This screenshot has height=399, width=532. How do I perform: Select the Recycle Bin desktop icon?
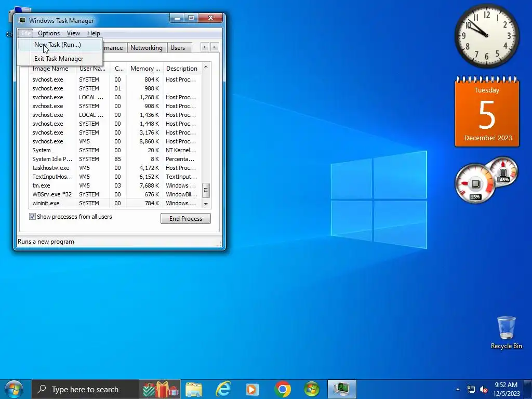point(506,332)
